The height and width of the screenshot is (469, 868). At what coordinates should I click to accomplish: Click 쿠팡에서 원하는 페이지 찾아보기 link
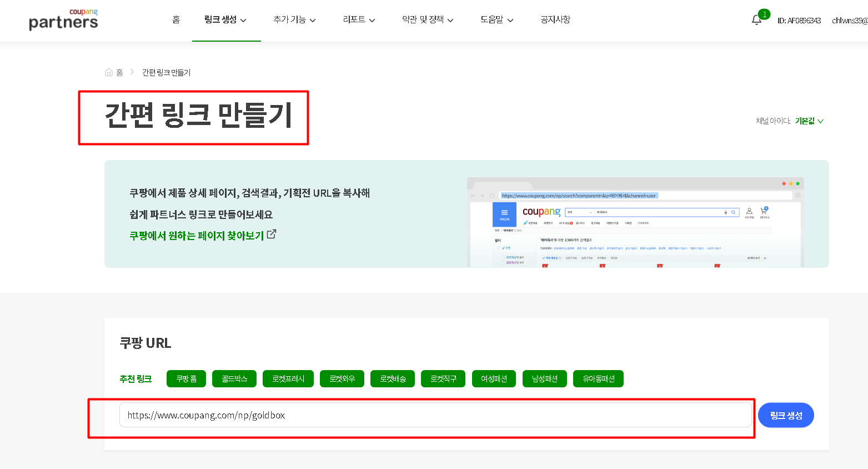pos(197,236)
